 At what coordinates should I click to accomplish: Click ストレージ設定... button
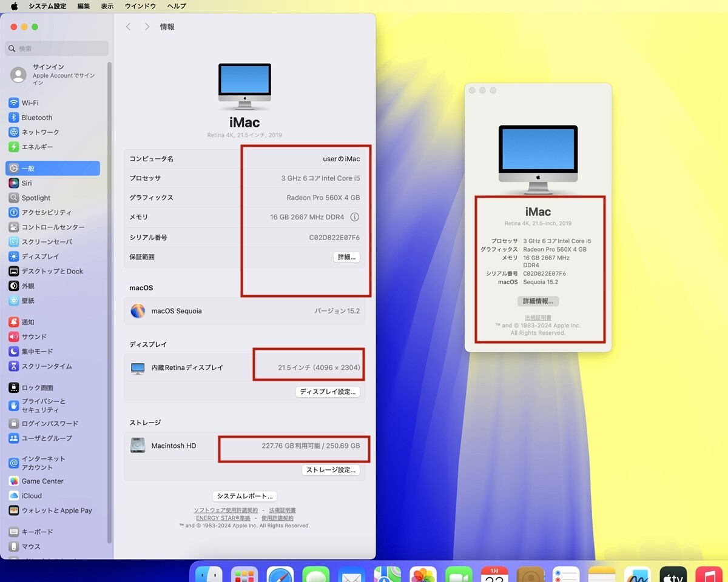(331, 470)
